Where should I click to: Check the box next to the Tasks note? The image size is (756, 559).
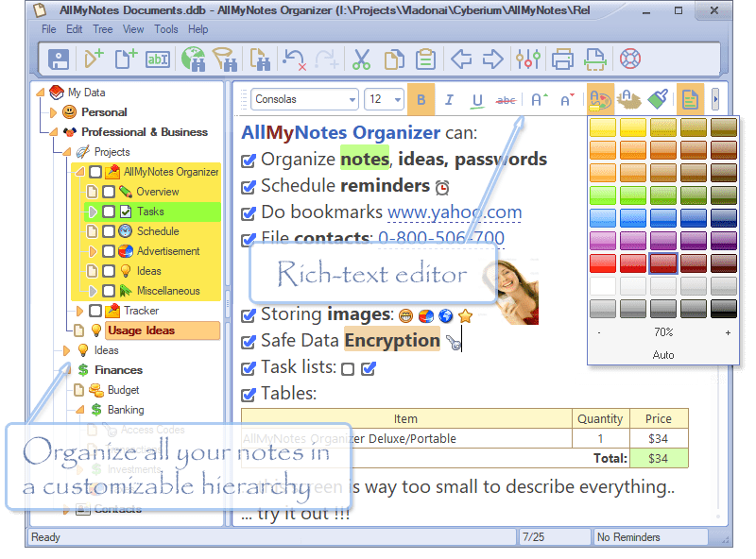pyautogui.click(x=109, y=212)
